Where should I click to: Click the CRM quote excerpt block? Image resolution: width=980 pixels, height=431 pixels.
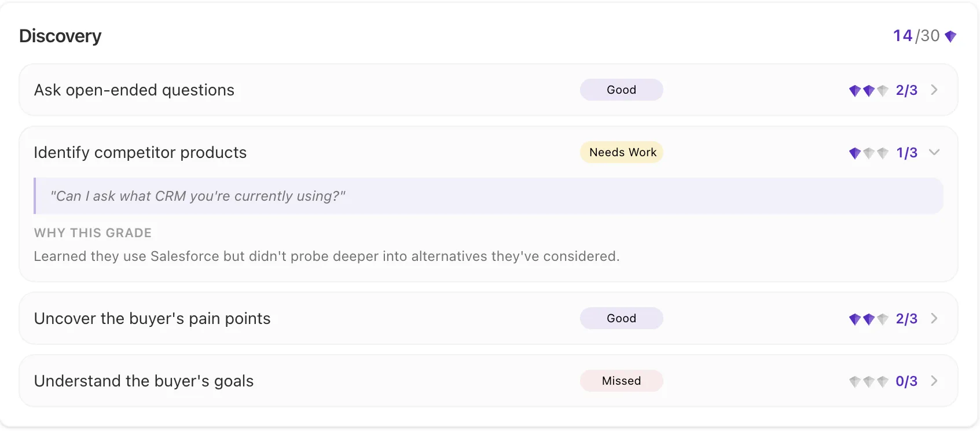click(x=488, y=196)
